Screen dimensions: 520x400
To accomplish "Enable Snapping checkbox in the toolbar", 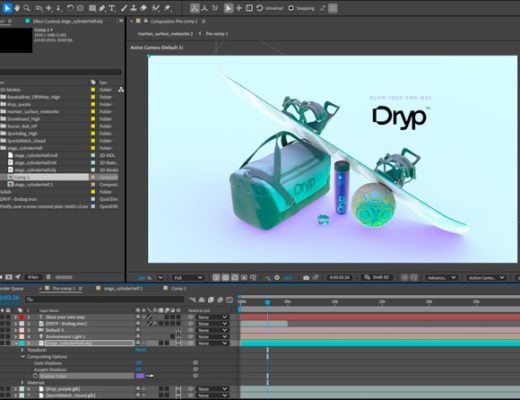I will coord(291,8).
